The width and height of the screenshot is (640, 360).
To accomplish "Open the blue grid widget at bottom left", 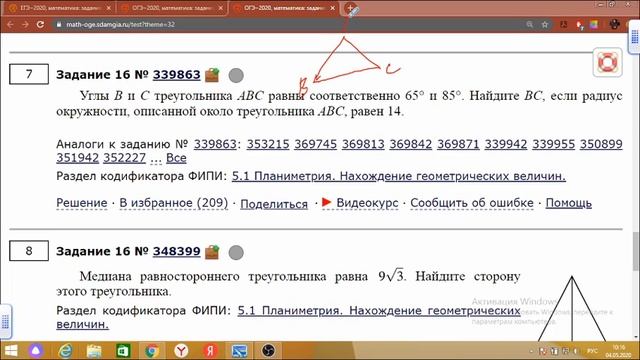I will click(x=6, y=322).
